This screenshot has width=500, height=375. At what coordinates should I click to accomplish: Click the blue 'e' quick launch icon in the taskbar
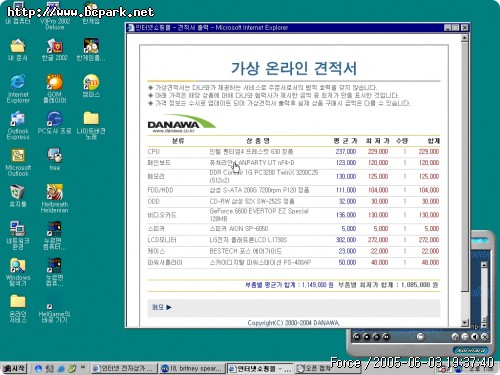coord(61,368)
